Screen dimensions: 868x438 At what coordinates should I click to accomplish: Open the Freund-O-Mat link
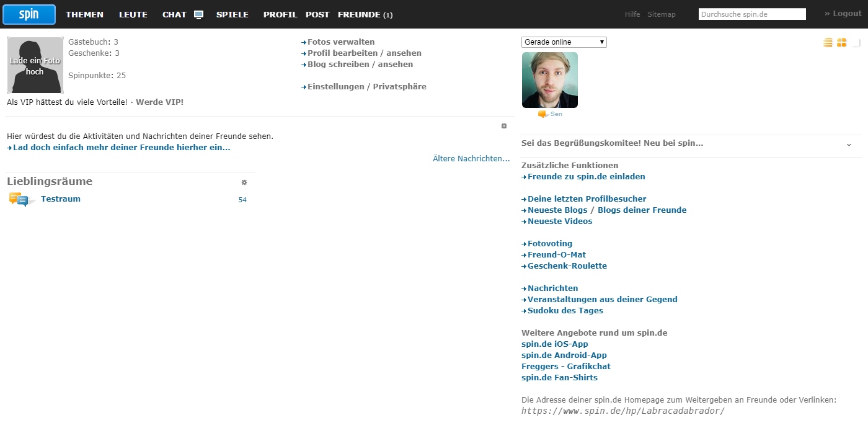tap(557, 255)
